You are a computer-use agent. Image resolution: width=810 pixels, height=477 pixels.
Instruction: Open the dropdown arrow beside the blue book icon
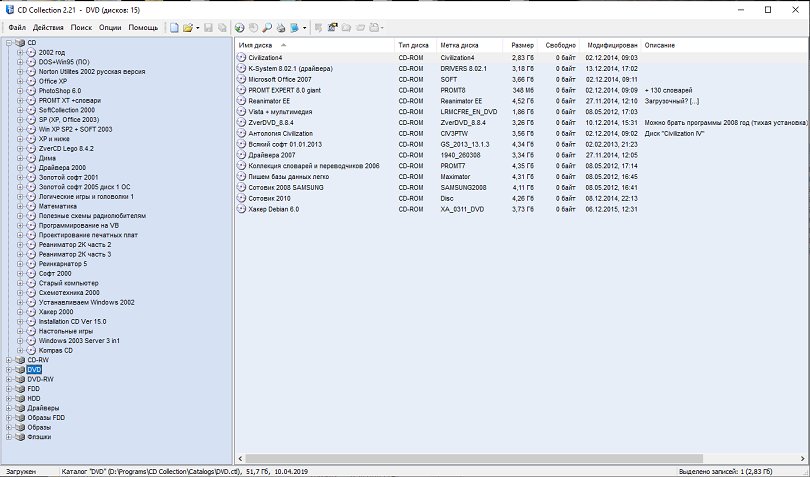(x=304, y=28)
